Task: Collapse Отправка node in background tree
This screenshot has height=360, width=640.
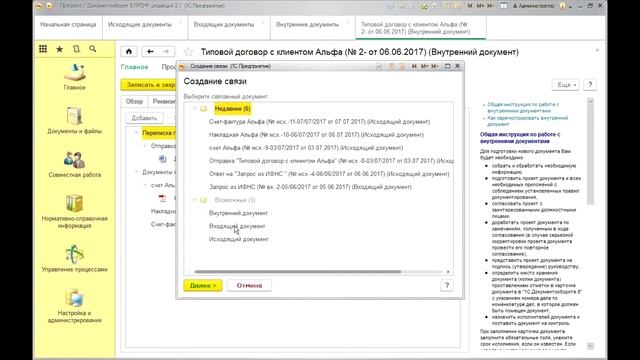Action: (x=145, y=146)
